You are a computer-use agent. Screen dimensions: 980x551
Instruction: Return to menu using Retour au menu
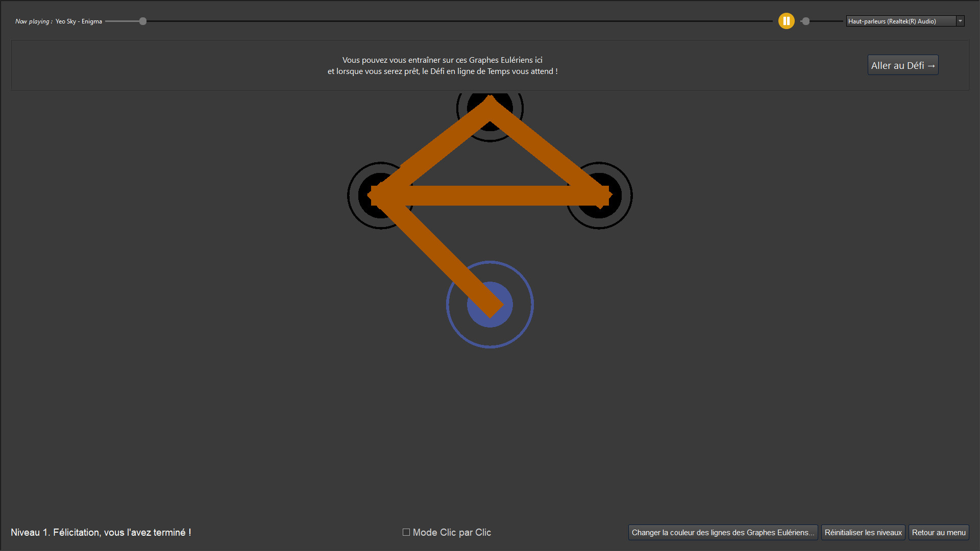pos(938,532)
